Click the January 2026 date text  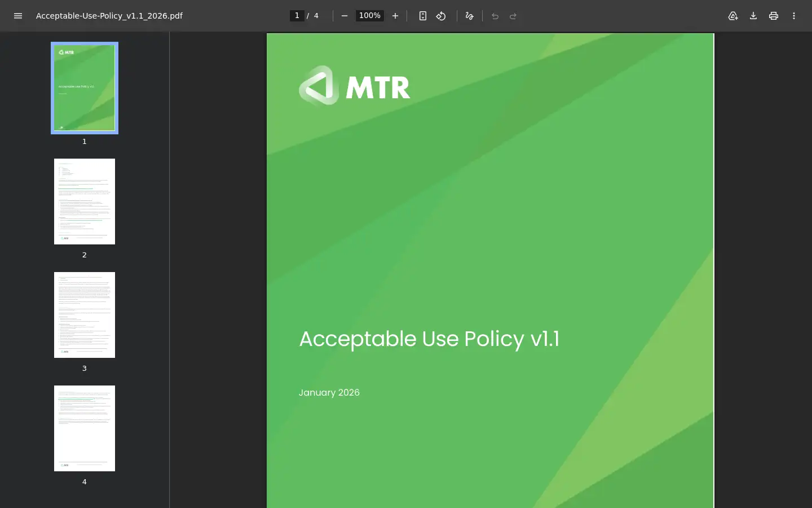329,392
